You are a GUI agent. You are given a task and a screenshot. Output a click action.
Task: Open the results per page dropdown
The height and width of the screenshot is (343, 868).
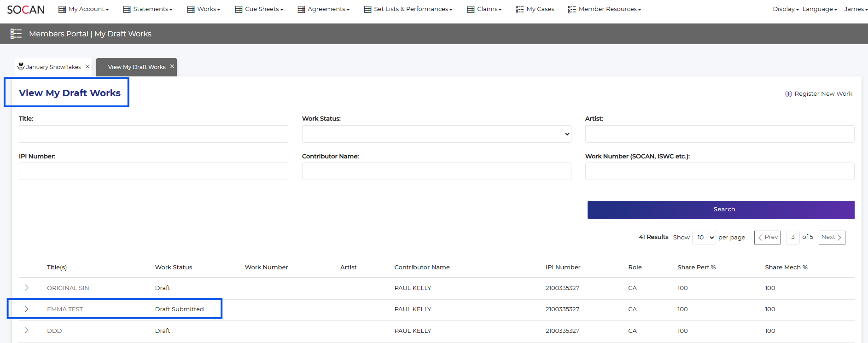tap(704, 238)
